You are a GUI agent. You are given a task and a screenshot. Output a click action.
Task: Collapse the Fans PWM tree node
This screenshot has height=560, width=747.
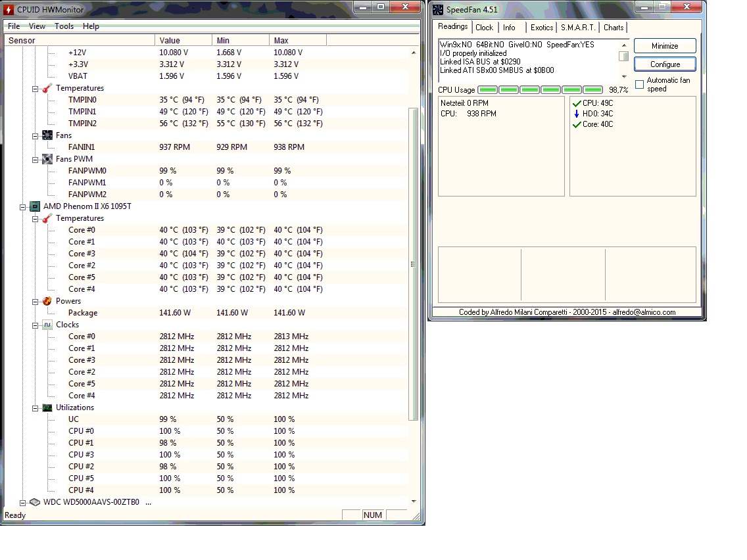coord(35,160)
